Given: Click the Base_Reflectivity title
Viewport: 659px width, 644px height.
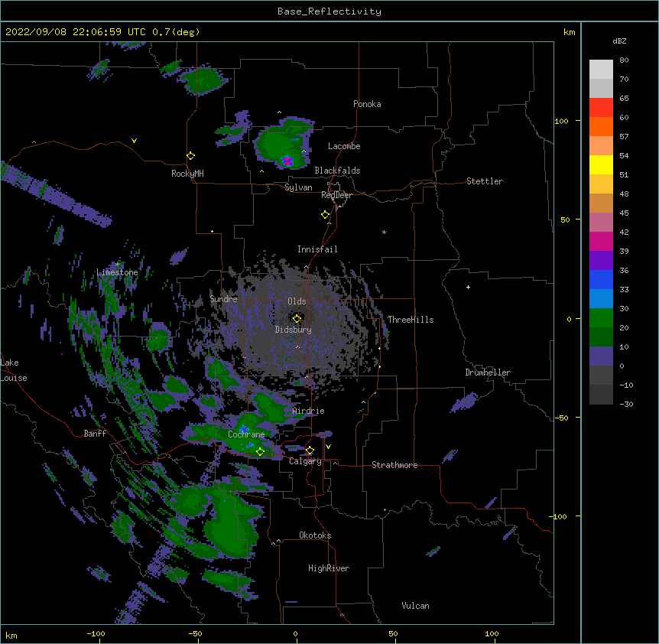Looking at the screenshot, I should point(329,11).
